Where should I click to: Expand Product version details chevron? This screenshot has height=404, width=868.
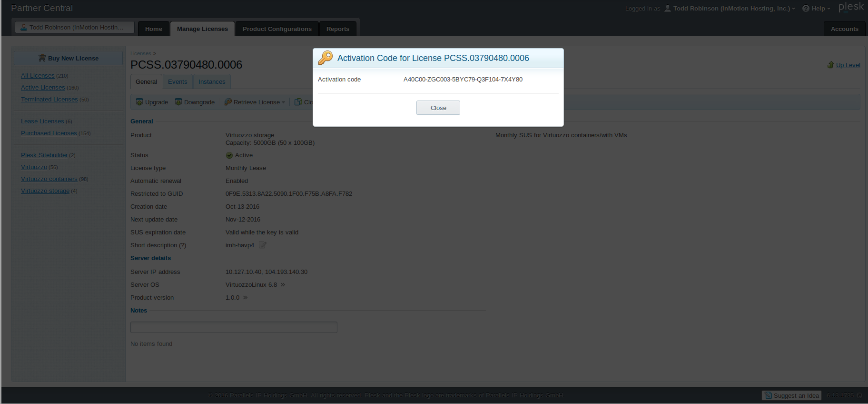(x=245, y=298)
